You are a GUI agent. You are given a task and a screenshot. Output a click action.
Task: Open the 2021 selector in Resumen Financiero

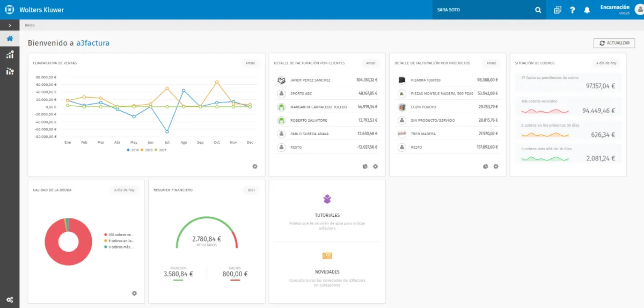pyautogui.click(x=251, y=190)
